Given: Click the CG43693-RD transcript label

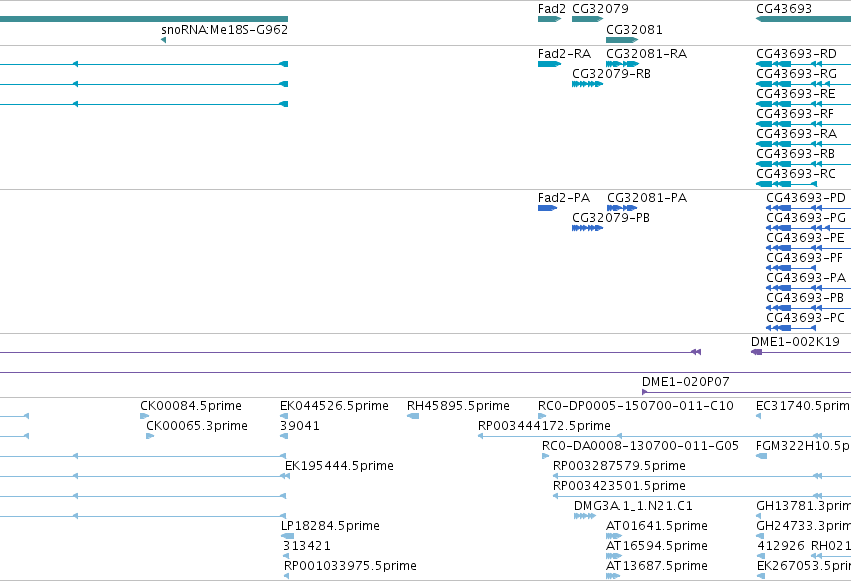Looking at the screenshot, I should (796, 54).
